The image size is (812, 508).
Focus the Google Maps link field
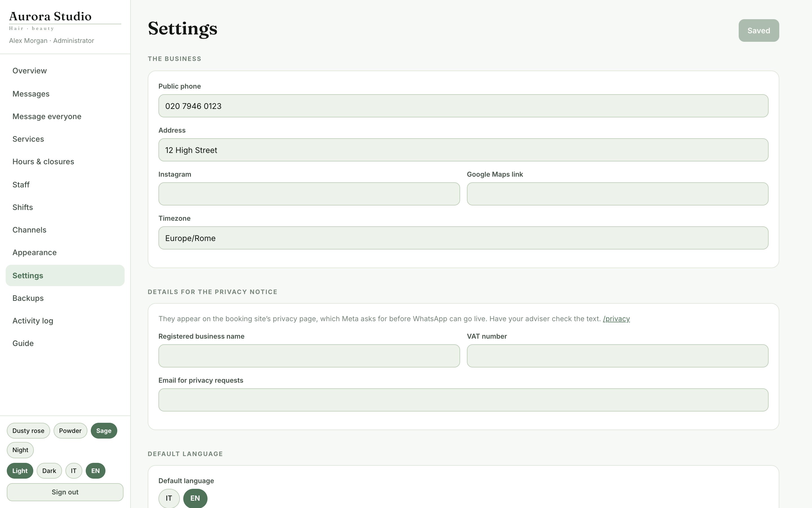[617, 194]
